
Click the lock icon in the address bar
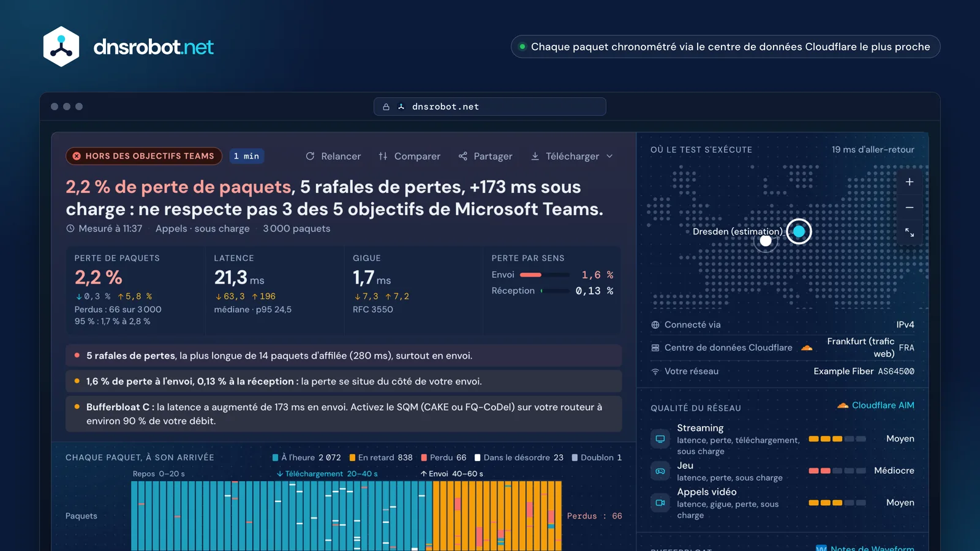point(386,107)
